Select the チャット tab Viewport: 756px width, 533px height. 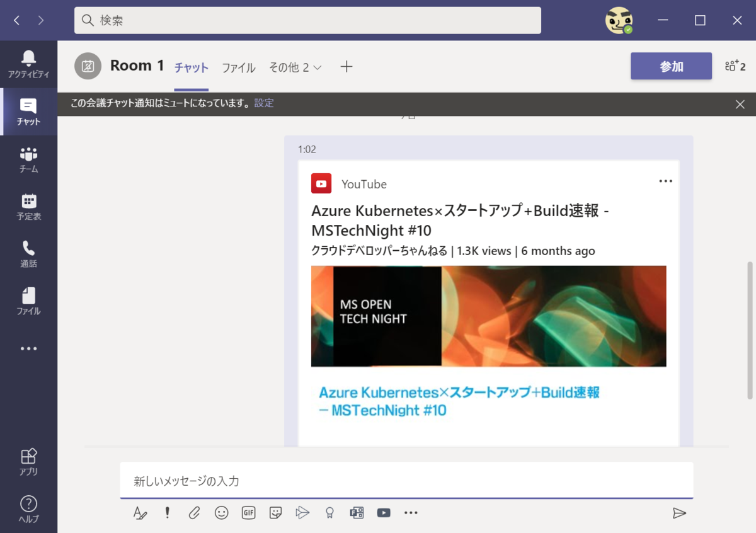191,67
